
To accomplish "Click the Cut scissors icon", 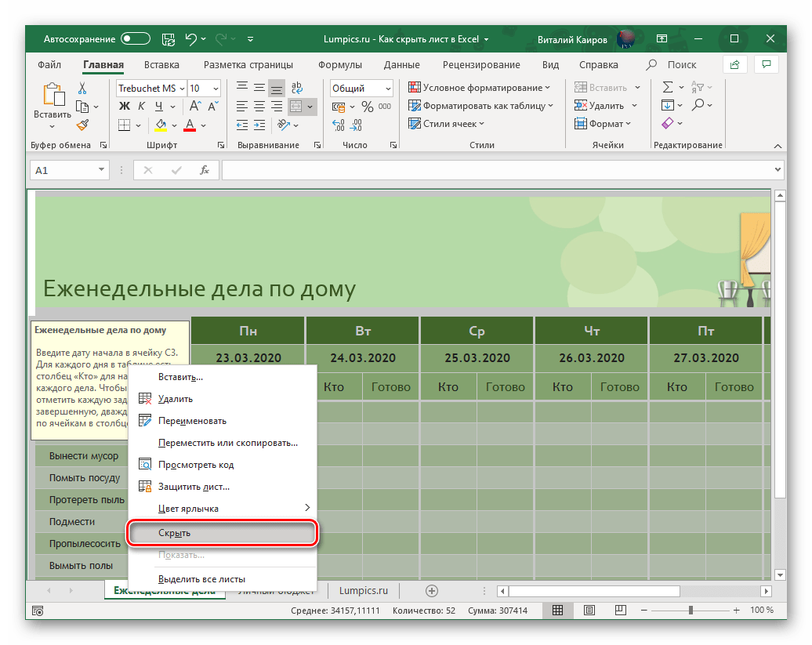I will point(82,88).
